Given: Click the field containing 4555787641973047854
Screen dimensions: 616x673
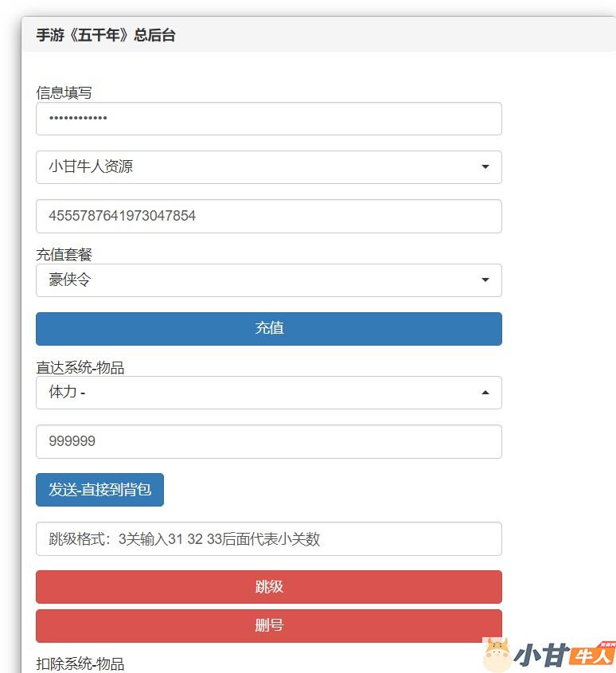Looking at the screenshot, I should 268,216.
